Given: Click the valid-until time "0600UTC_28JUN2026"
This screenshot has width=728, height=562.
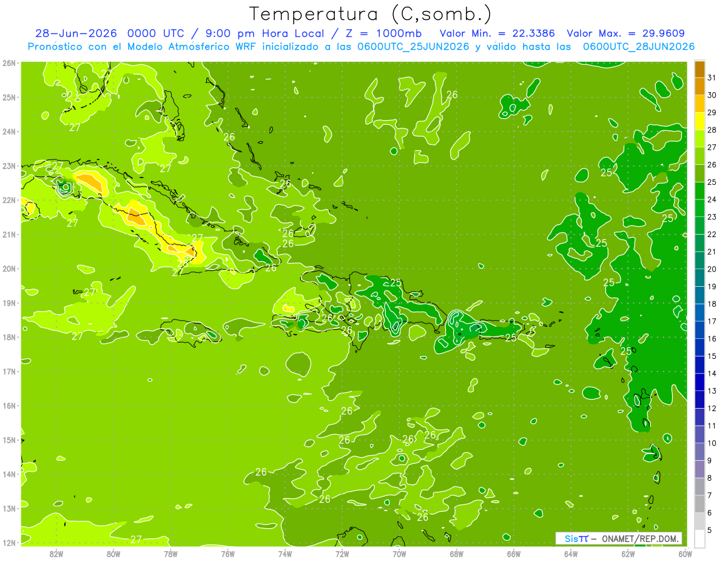Looking at the screenshot, I should tap(639, 47).
